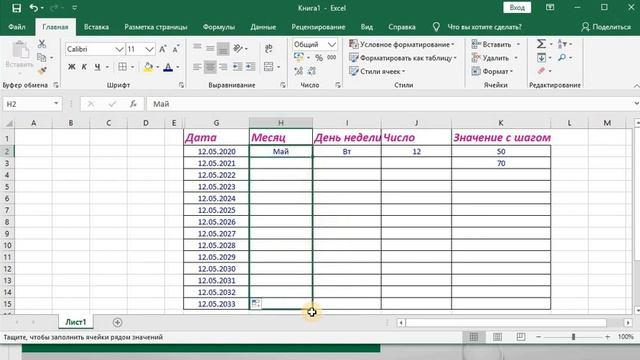Open the Auto Fill Options icon in H15
Viewport: 640px width, 360px height.
pos(256,303)
